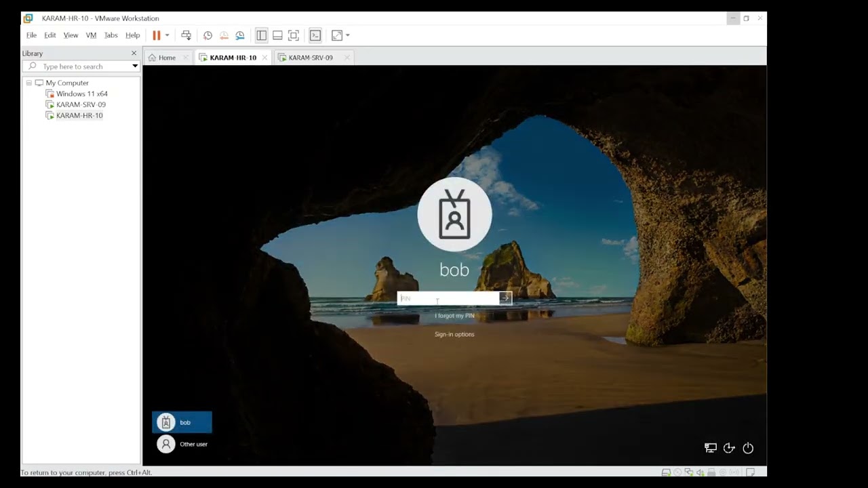This screenshot has height=488, width=868.
Task: Open the VM menu
Action: click(91, 35)
